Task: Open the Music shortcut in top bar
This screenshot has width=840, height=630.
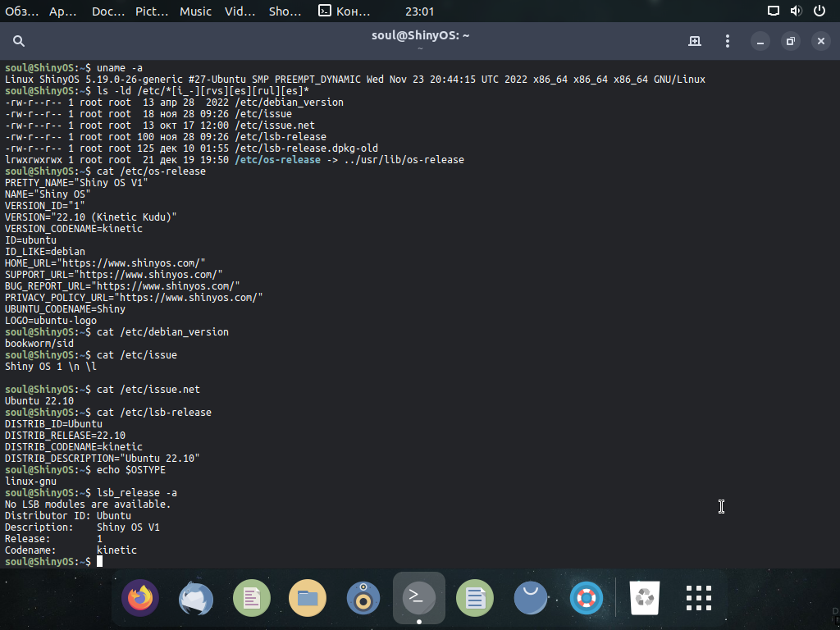Action: click(195, 11)
